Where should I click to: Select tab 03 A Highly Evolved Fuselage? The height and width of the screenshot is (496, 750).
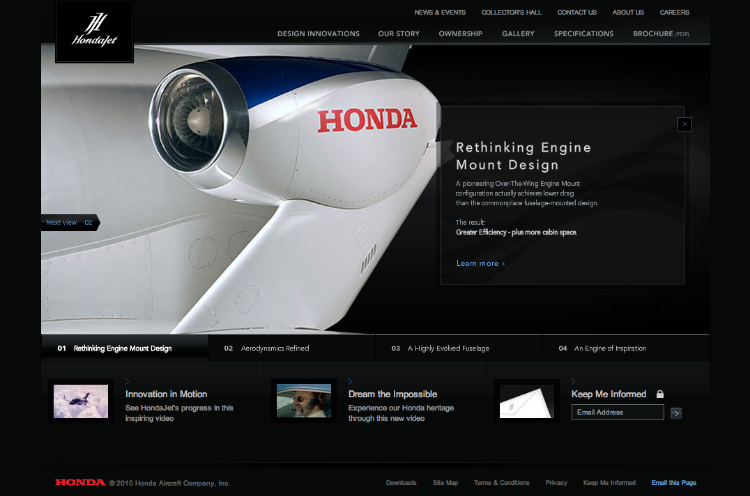459,348
